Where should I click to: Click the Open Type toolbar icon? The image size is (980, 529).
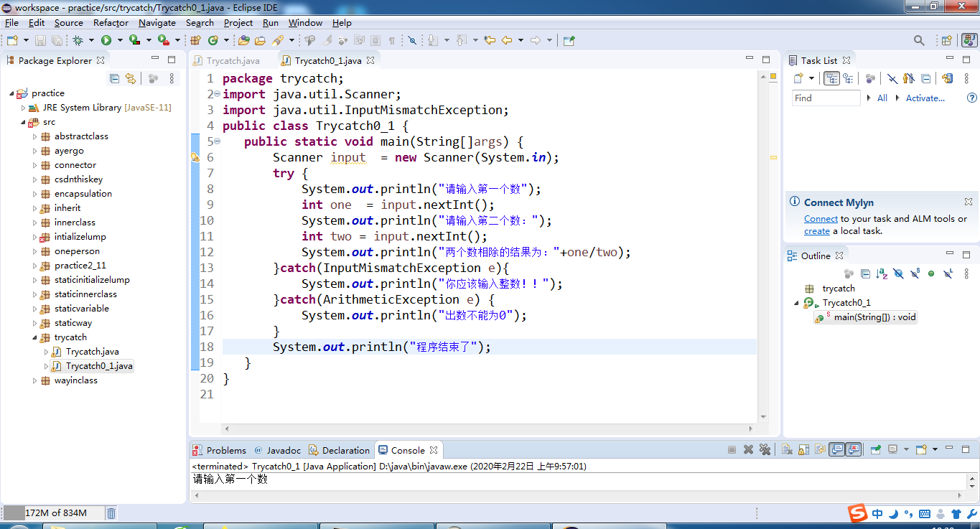(x=243, y=40)
